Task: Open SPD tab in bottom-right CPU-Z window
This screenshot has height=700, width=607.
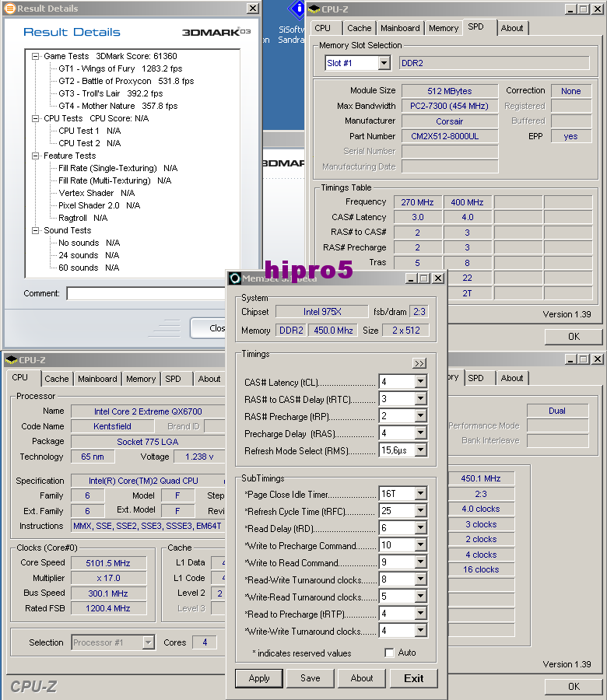Action: pos(475,378)
